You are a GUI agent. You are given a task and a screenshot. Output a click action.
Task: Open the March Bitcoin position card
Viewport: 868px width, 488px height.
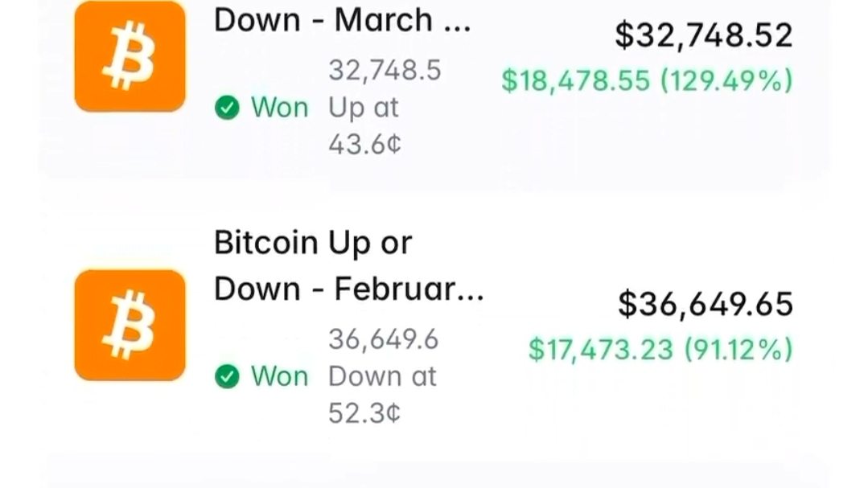pyautogui.click(x=434, y=88)
